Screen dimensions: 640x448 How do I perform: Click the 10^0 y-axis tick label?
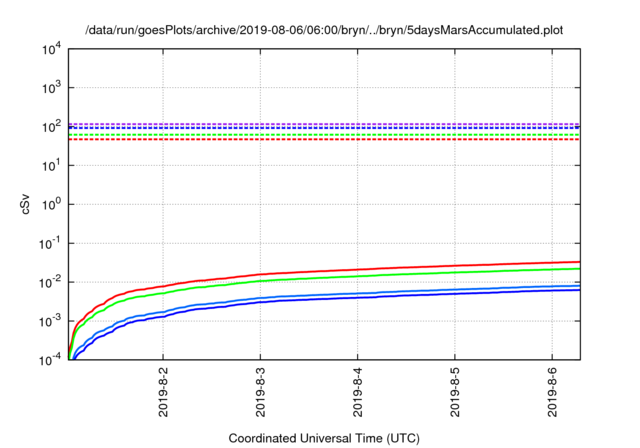click(x=52, y=204)
